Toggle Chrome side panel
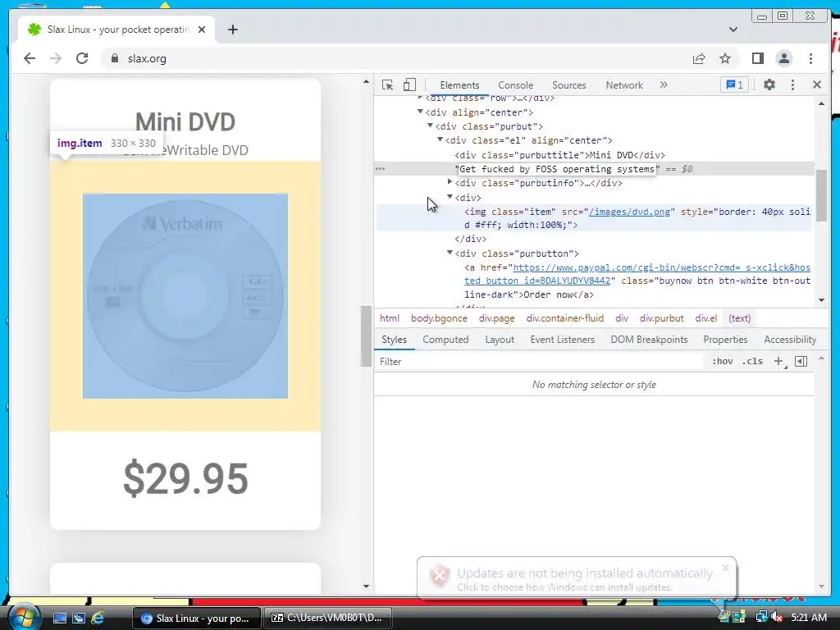The width and height of the screenshot is (840, 630). 757,58
